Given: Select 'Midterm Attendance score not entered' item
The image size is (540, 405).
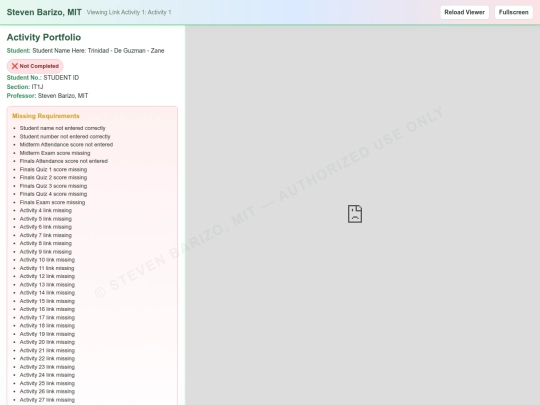Looking at the screenshot, I should point(66,145).
